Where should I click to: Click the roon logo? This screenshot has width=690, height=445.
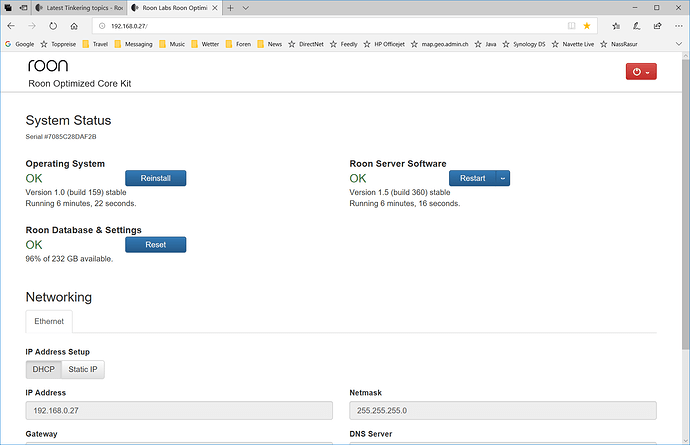click(48, 66)
